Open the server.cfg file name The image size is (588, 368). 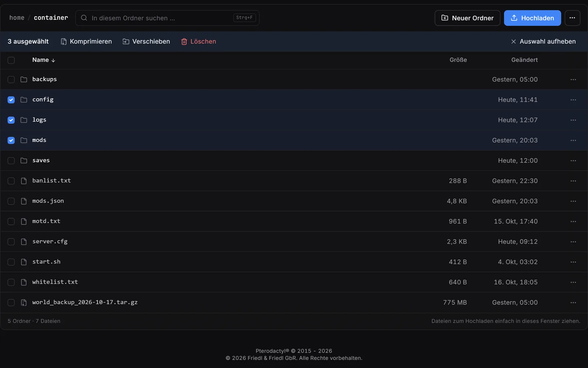(50, 241)
